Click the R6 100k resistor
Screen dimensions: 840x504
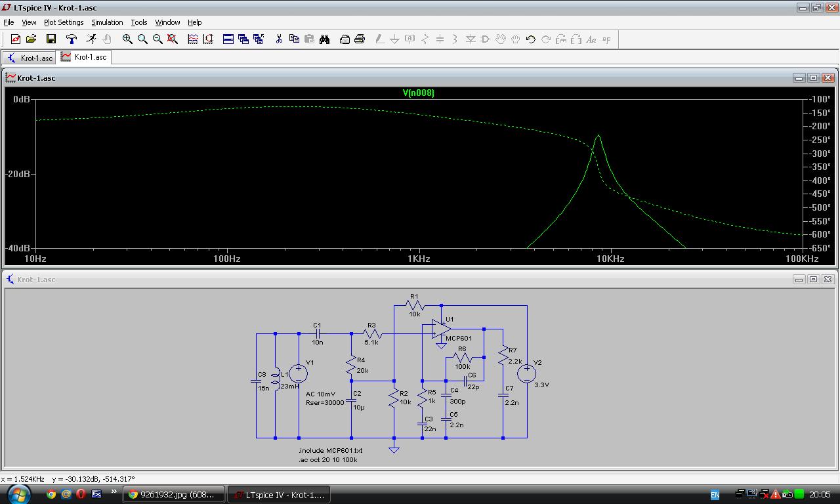(x=462, y=358)
